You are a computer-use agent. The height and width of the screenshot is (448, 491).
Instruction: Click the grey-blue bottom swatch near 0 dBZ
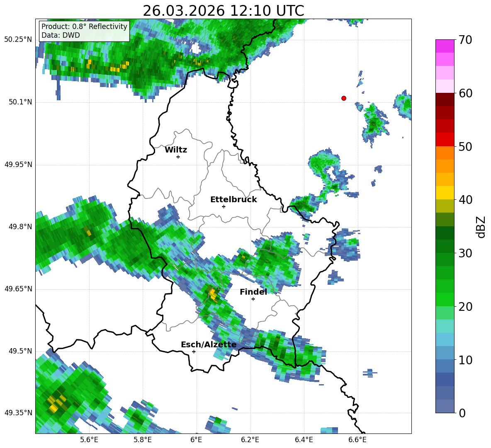[x=445, y=406]
